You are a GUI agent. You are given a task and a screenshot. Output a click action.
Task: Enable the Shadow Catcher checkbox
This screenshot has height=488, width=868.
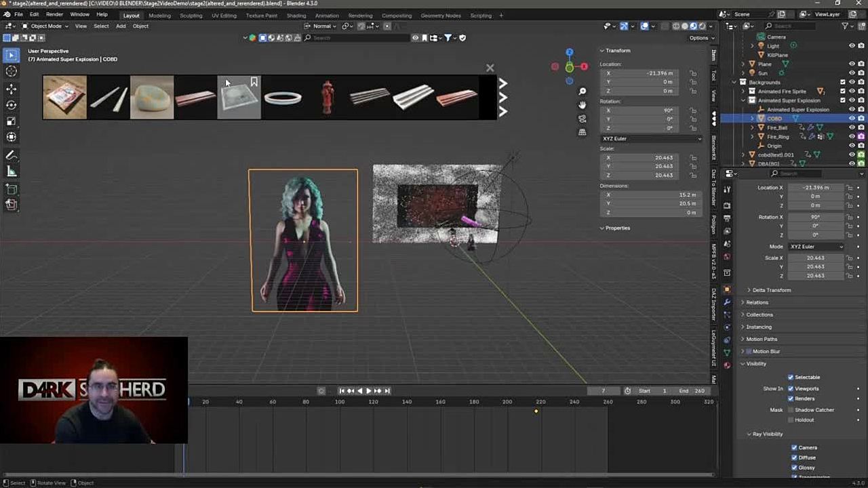pyautogui.click(x=791, y=410)
